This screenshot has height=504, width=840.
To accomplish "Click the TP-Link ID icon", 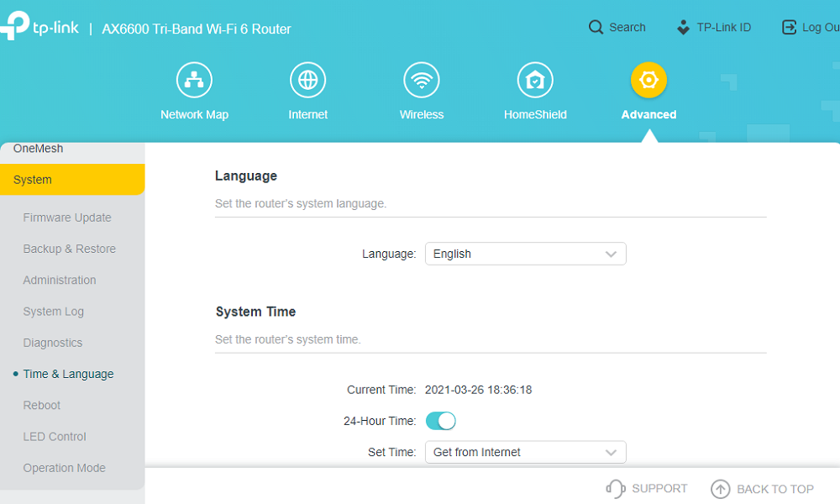I will point(683,28).
